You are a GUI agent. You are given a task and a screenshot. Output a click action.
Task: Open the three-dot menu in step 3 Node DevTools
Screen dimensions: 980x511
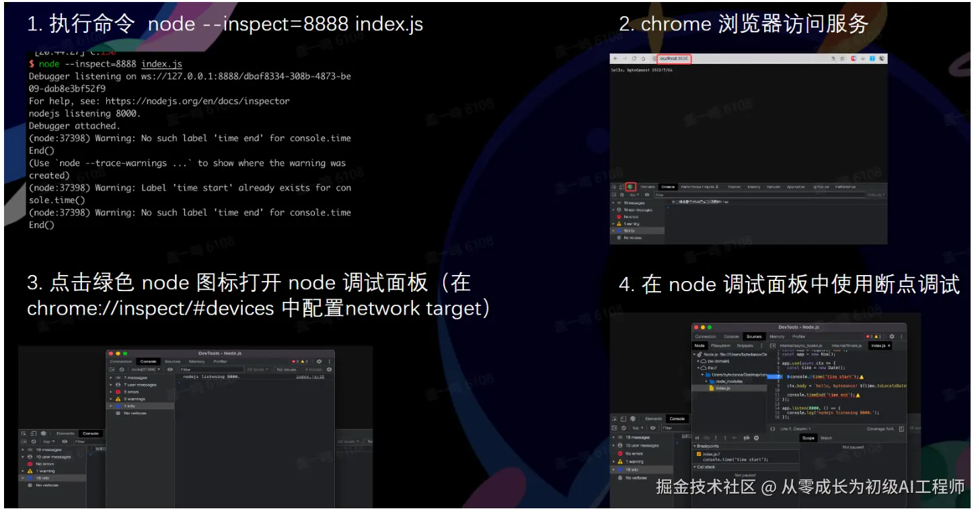click(x=328, y=361)
